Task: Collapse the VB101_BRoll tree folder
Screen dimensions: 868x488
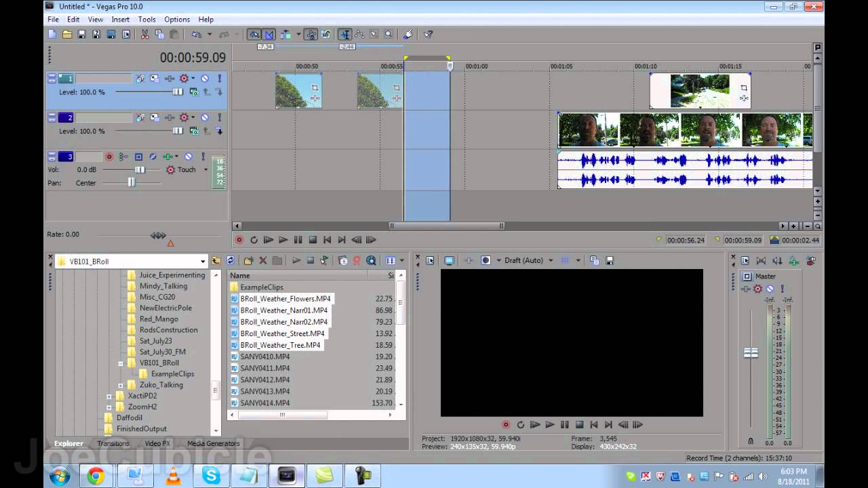Action: click(x=121, y=363)
